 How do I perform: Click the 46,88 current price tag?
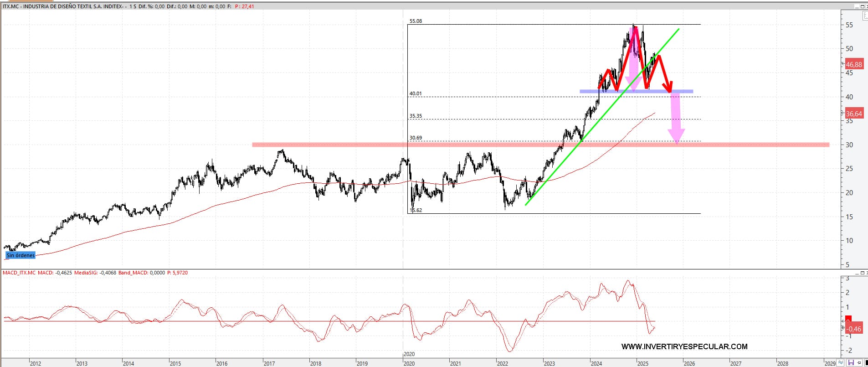coord(854,64)
